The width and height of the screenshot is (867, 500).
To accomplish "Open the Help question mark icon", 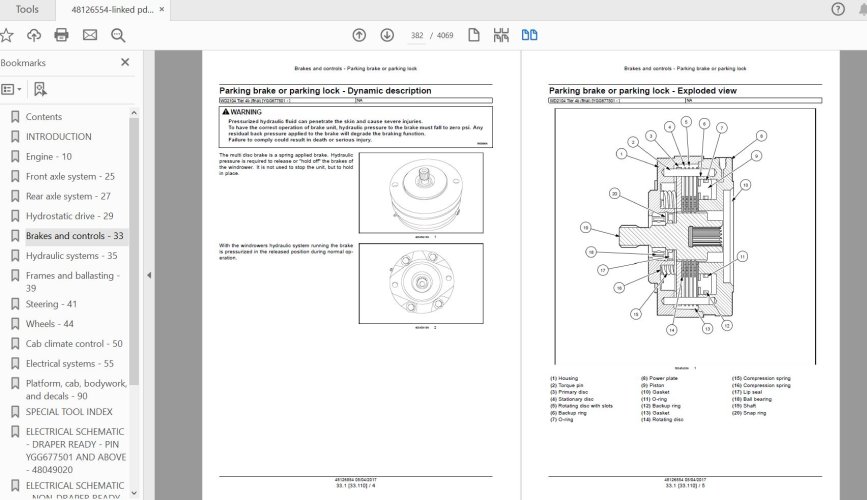I will pyautogui.click(x=838, y=9).
